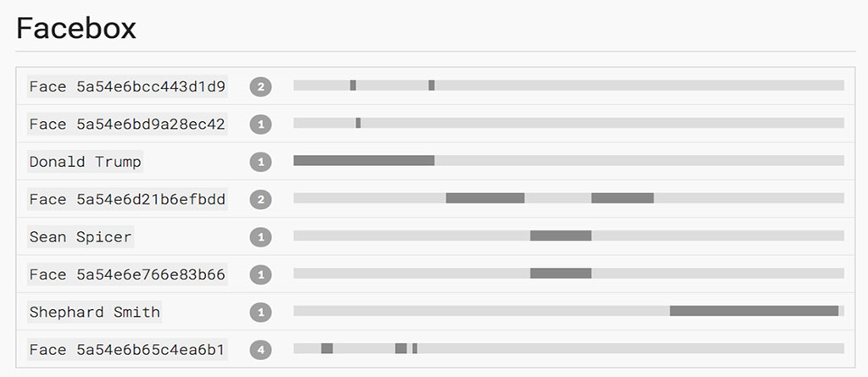Click the count badge 4 for Face 5a54e6b65c4ea6b1
Viewport: 868px width, 377px height.
point(261,351)
